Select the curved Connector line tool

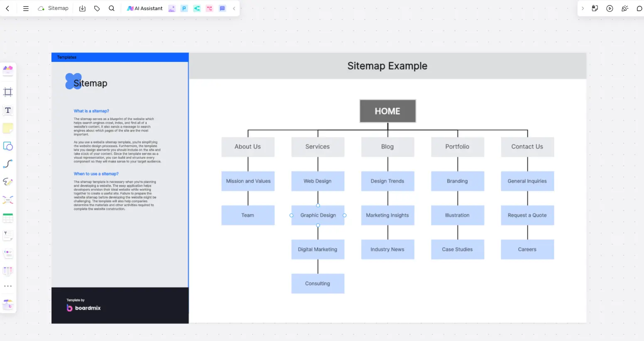(8, 164)
